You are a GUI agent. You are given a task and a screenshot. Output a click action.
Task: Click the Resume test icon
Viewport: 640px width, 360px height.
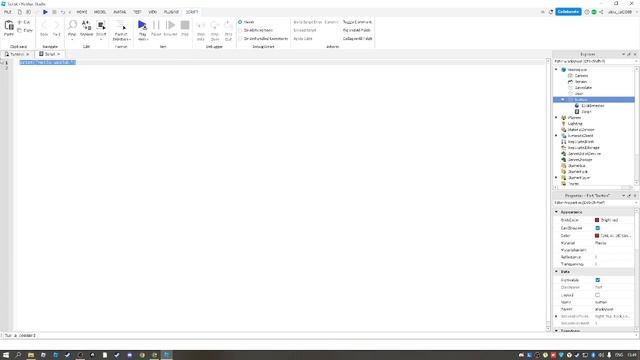coord(171,25)
